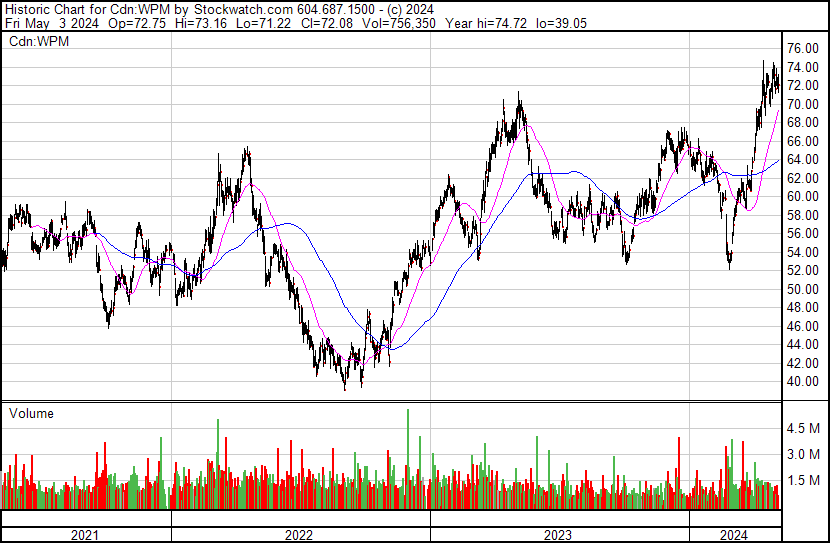Viewport: 830px width, 543px height.
Task: Click the date 'Fri May 3 2024'
Action: click(51, 23)
